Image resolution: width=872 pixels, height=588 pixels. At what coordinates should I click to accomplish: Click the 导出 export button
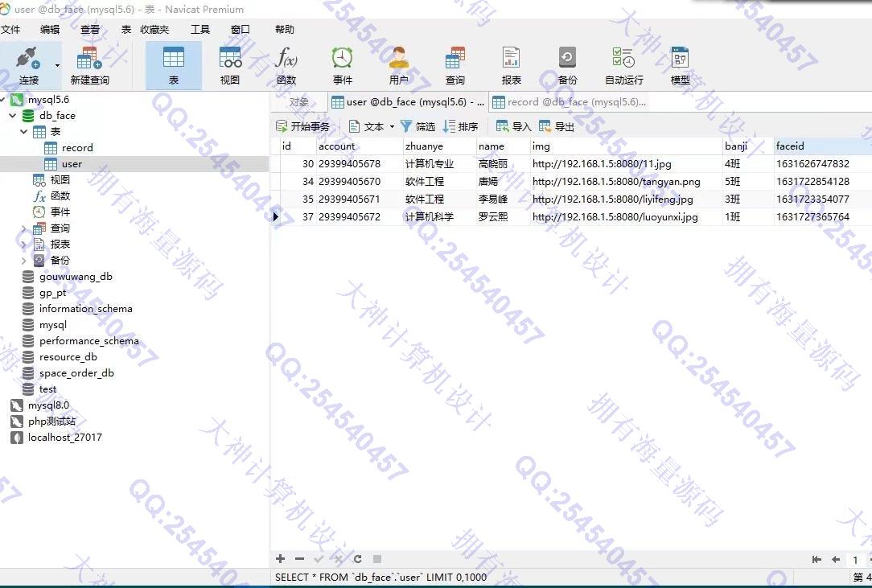[x=557, y=127]
